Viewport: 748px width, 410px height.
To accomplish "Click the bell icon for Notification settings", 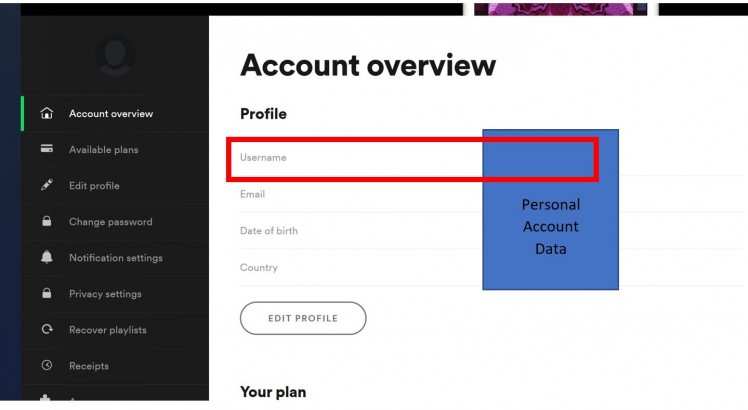I will (46, 257).
